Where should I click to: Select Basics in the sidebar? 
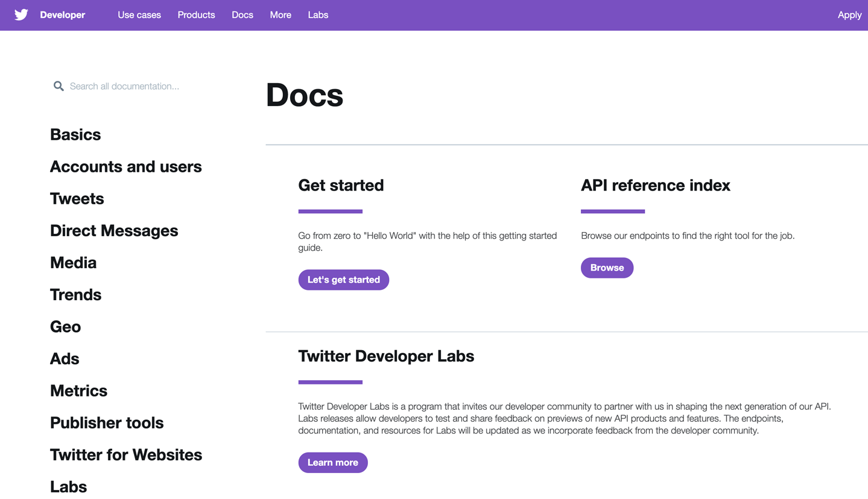pyautogui.click(x=75, y=134)
